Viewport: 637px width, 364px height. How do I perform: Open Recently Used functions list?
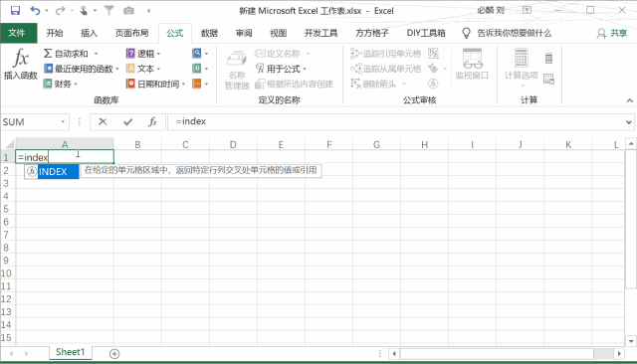82,69
